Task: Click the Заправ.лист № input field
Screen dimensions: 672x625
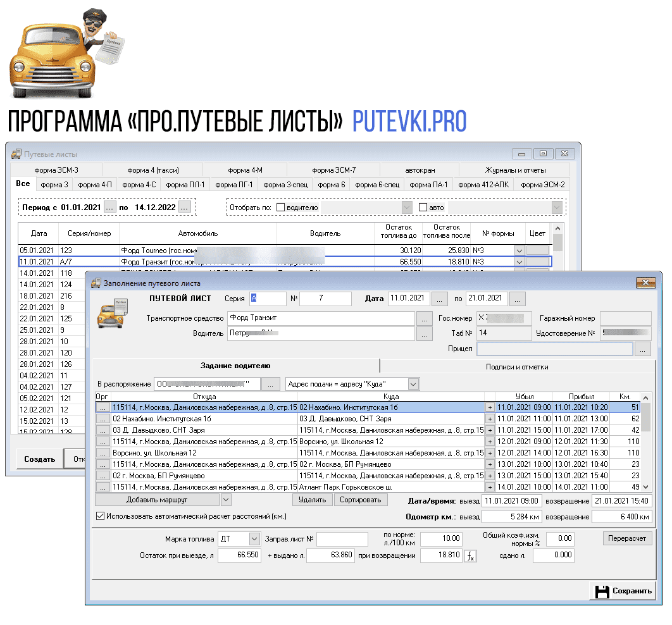Action: click(342, 539)
